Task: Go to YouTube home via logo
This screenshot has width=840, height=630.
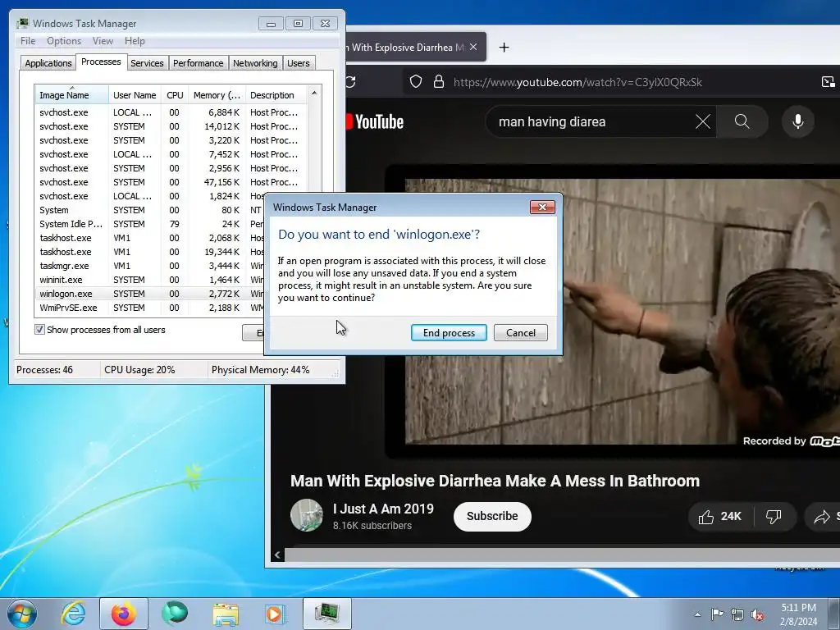Action: (375, 121)
